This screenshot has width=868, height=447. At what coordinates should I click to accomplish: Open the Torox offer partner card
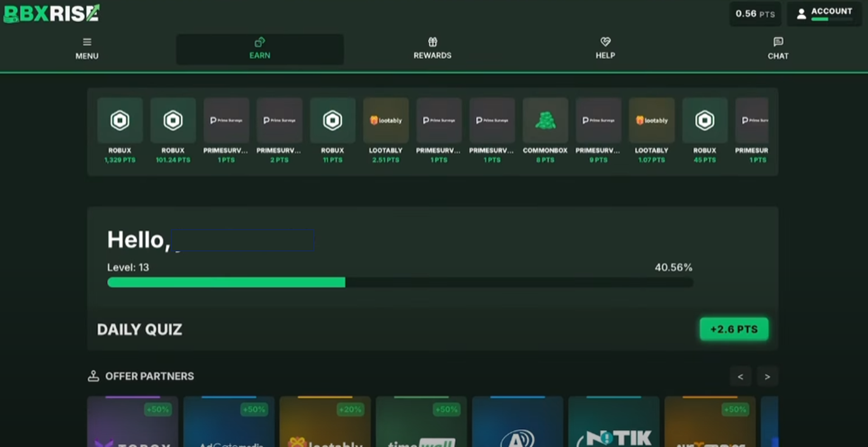(x=133, y=422)
